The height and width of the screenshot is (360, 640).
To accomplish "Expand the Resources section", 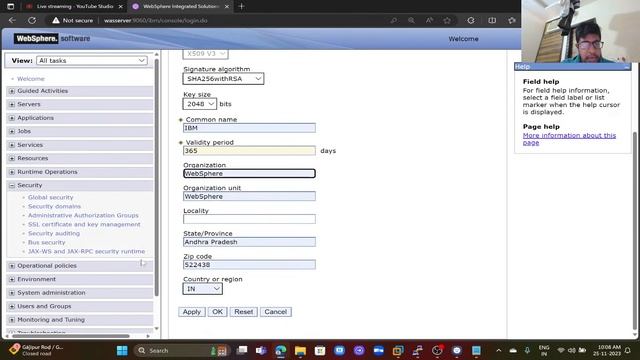I will (x=12, y=158).
